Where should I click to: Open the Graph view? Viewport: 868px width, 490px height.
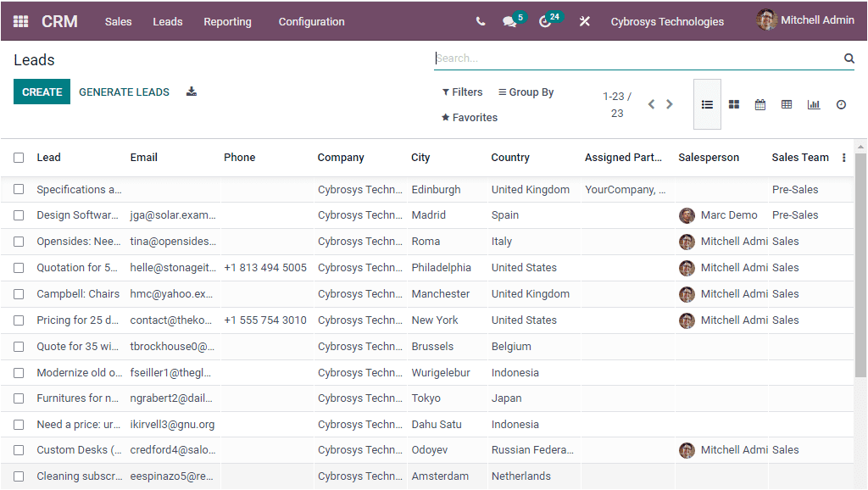814,104
